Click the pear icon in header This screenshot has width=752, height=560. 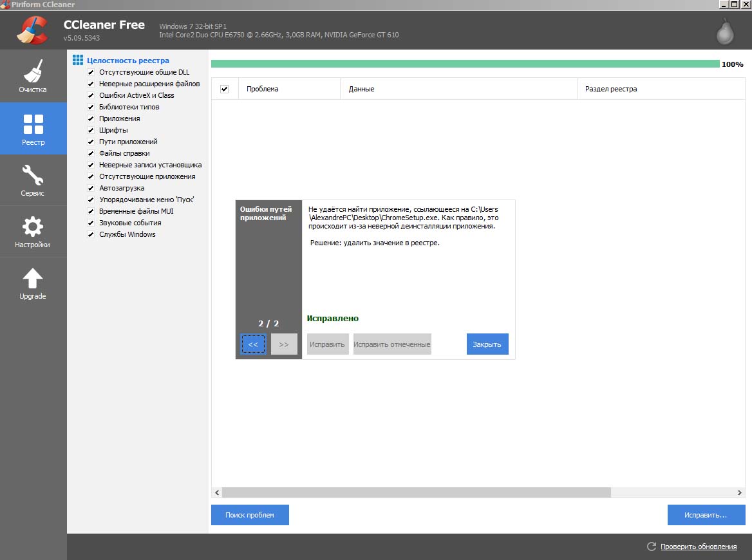click(725, 31)
